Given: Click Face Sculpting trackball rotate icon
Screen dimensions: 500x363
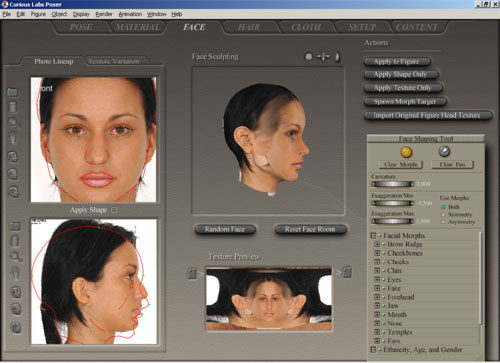Looking at the screenshot, I should click(309, 57).
